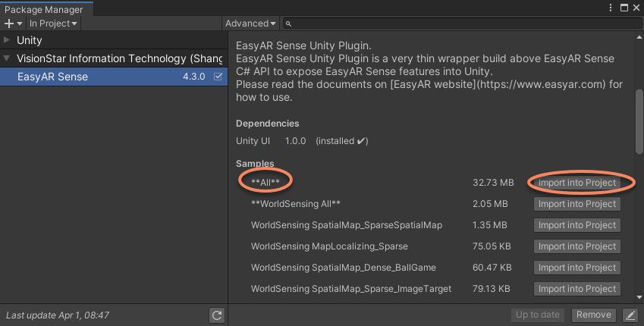This screenshot has height=326, width=644.
Task: Remove the EasyAR Sense package
Action: (x=593, y=315)
